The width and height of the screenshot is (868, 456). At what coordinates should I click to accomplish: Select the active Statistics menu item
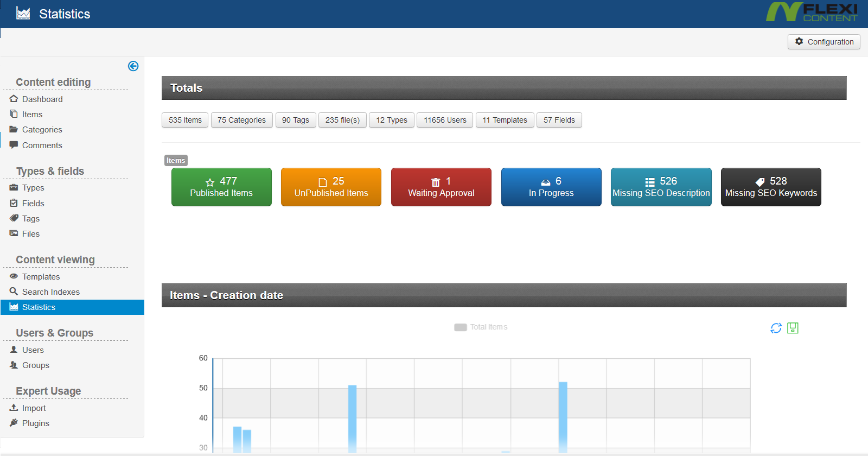pyautogui.click(x=72, y=307)
